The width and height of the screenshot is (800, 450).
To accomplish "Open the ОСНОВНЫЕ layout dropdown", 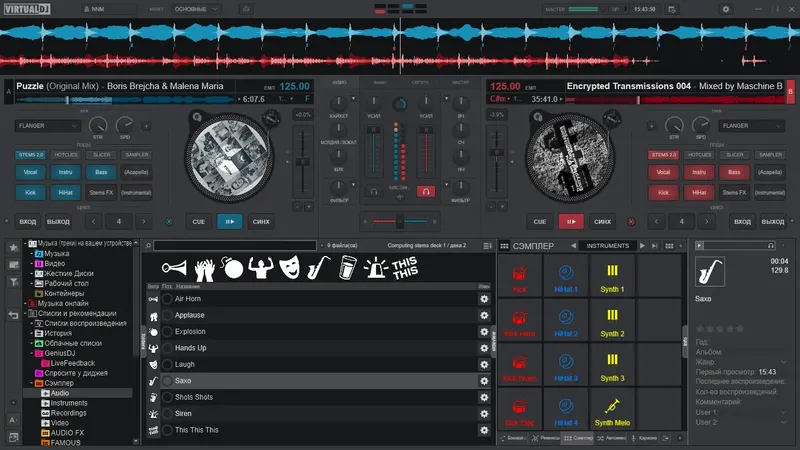I will 196,9.
